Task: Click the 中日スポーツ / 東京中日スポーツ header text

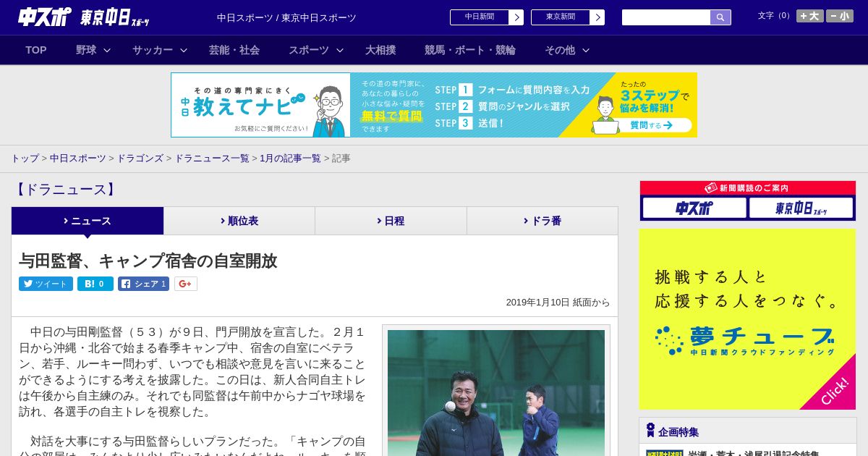Action: tap(286, 17)
